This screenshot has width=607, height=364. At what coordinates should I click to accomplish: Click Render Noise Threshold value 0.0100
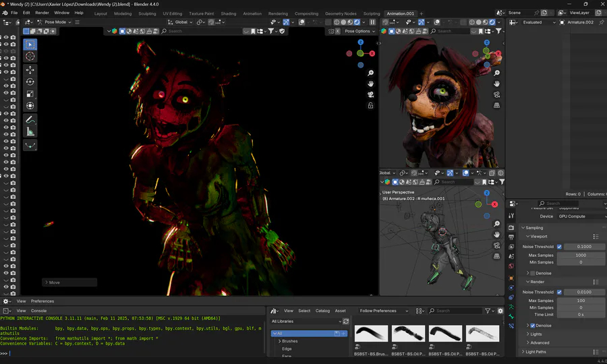(584, 292)
